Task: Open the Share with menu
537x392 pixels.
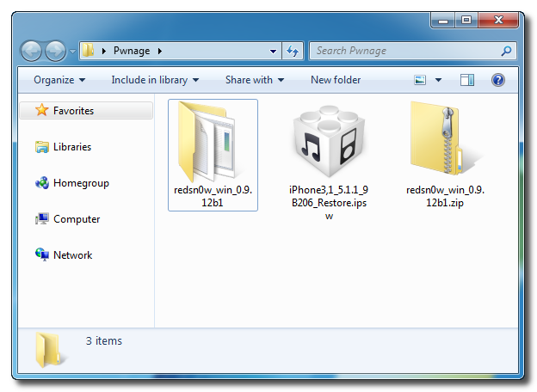Action: click(255, 80)
